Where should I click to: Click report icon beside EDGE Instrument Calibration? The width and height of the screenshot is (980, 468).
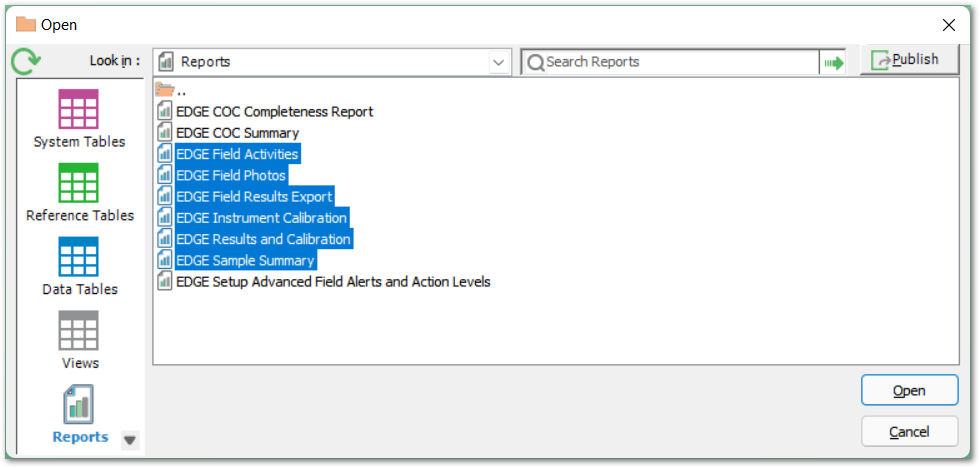click(x=164, y=218)
